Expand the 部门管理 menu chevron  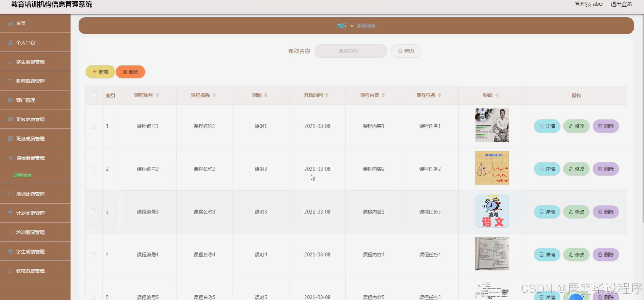coord(62,100)
